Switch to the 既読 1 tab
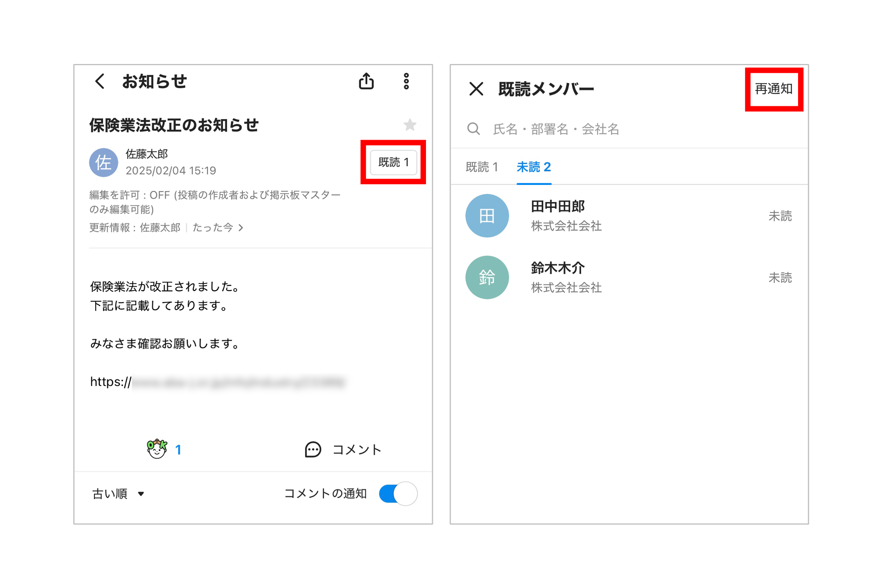This screenshot has height=588, width=882. coord(482,167)
